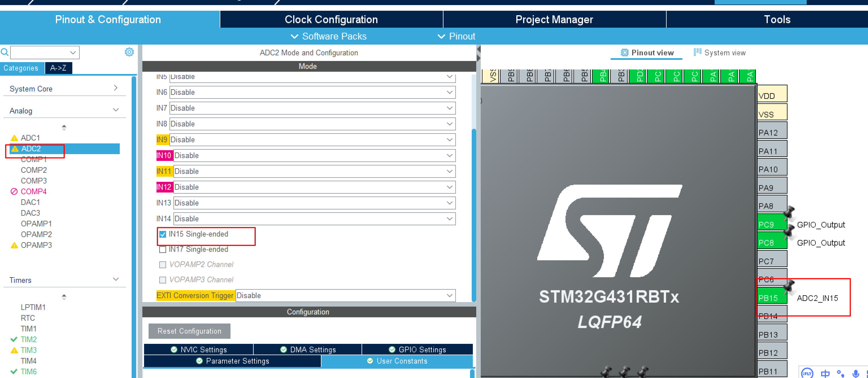868x378 pixels.
Task: Select COMP2 peripheral
Action: coord(34,170)
